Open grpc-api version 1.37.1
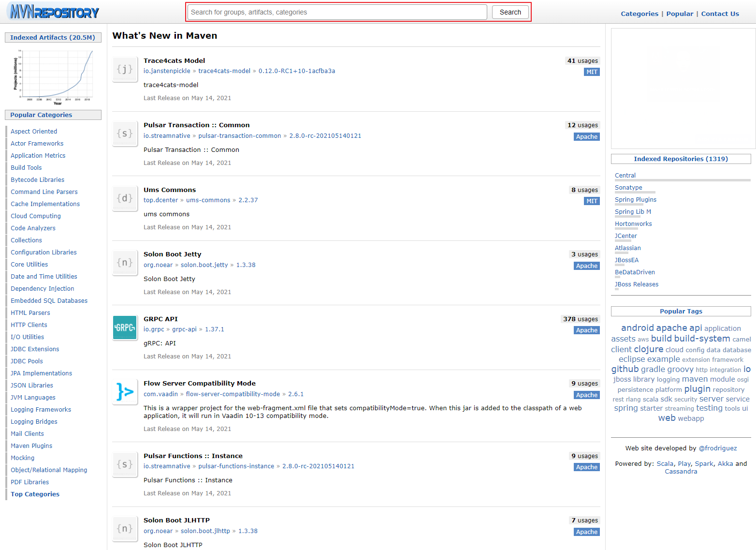756x550 pixels. point(215,329)
